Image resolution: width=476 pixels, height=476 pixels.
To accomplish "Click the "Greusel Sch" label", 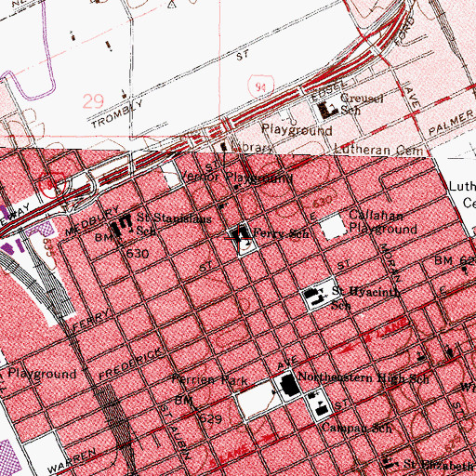I will coord(362,104).
